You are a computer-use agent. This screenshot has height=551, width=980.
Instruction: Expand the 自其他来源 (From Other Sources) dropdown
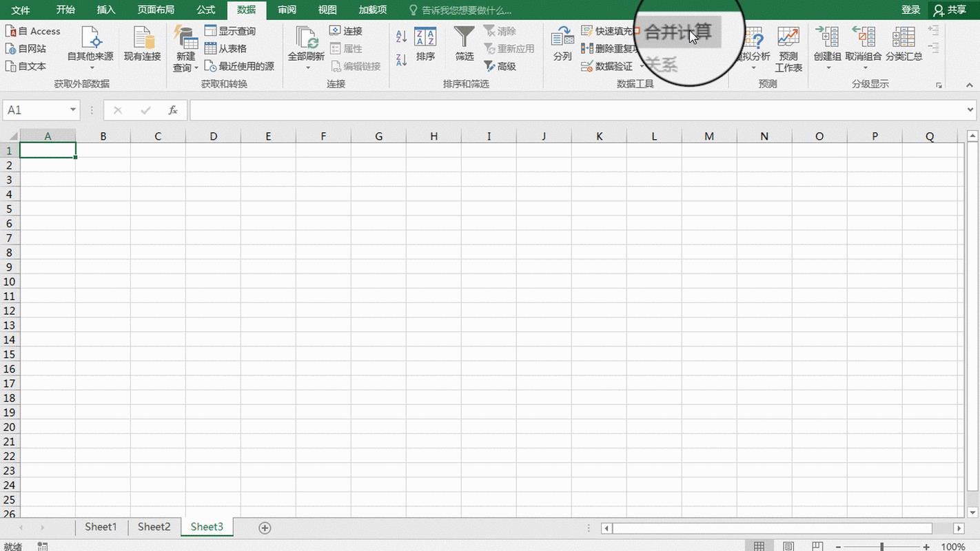[x=90, y=67]
